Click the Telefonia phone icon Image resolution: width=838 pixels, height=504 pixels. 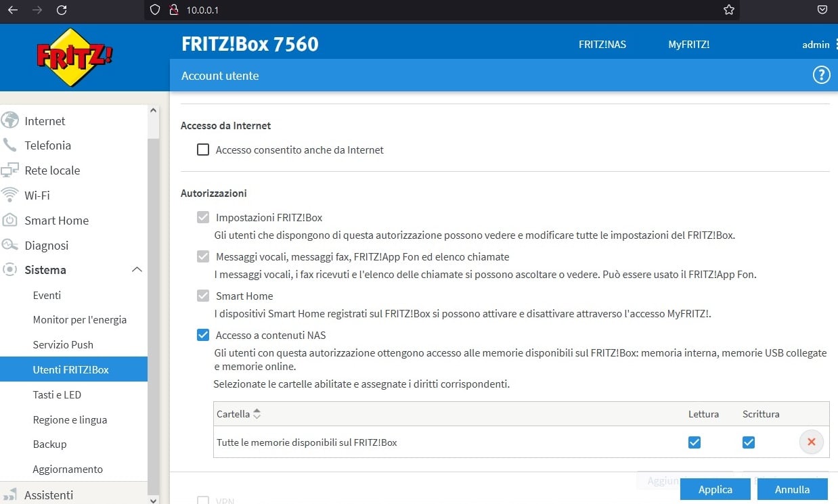click(9, 145)
